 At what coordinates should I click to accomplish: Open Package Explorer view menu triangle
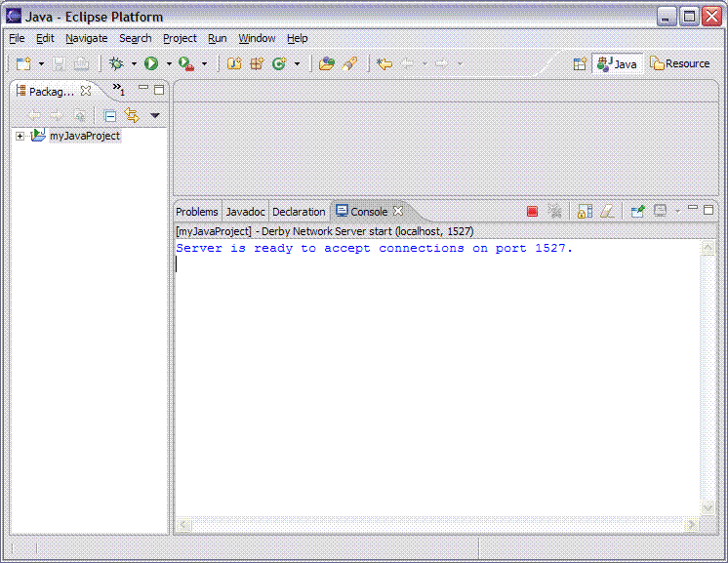(x=154, y=115)
